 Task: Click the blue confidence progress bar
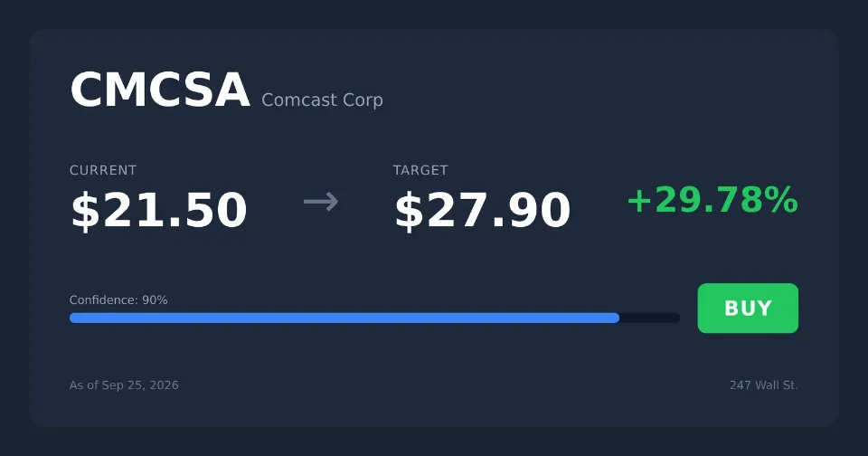pyautogui.click(x=344, y=318)
